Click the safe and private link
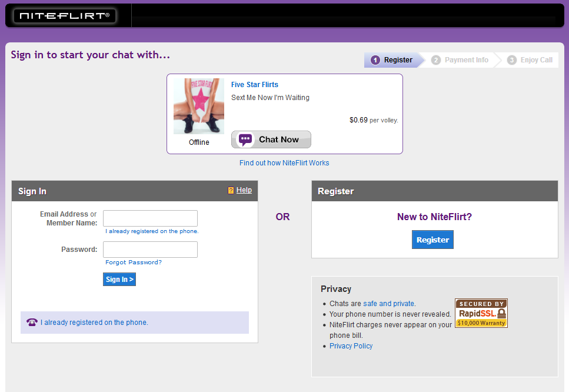This screenshot has height=392, width=569. tap(388, 304)
